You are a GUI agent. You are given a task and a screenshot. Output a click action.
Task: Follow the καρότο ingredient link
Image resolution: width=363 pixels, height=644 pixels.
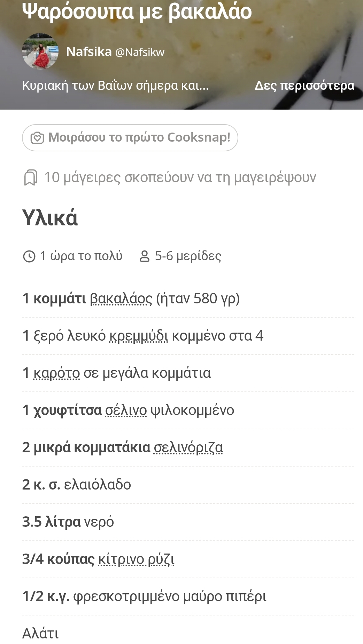pyautogui.click(x=56, y=373)
